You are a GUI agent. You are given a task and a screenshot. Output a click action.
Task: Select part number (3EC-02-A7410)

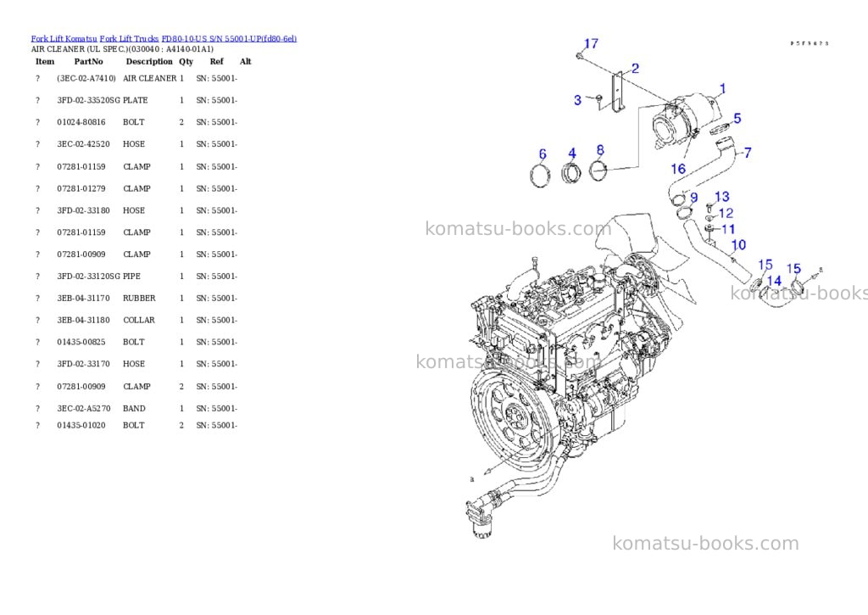click(86, 78)
